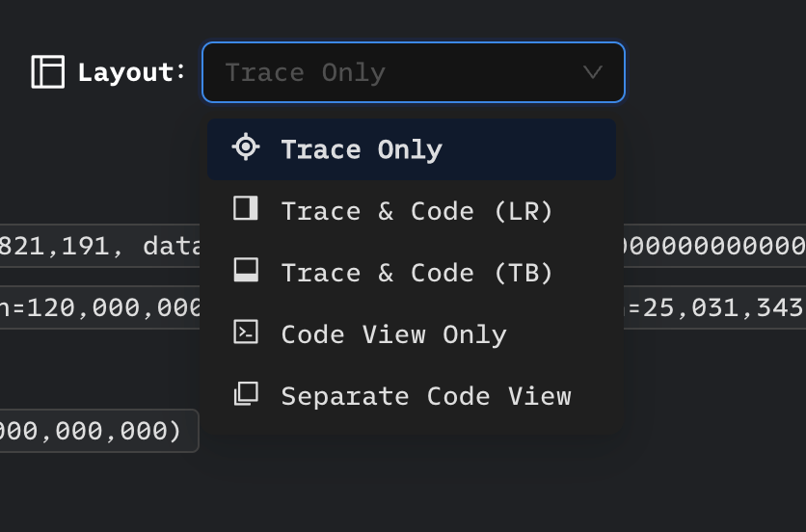Collapse the dropdown using the chevron arrow
The height and width of the screenshot is (532, 806).
(593, 72)
